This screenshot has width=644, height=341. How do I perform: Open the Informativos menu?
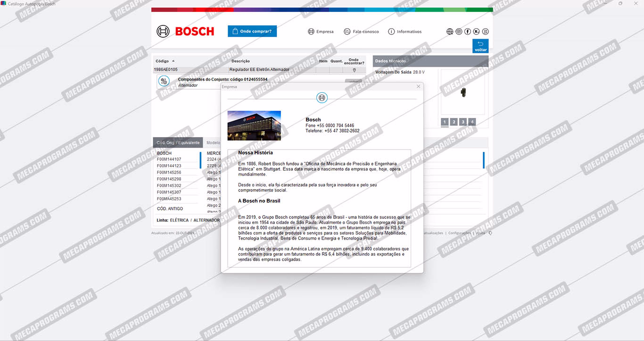[x=405, y=32]
